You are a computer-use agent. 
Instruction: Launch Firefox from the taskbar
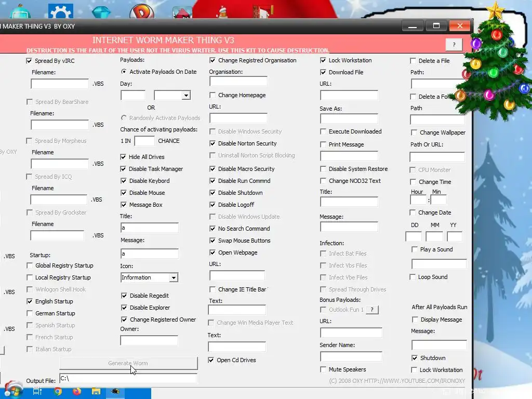77,392
